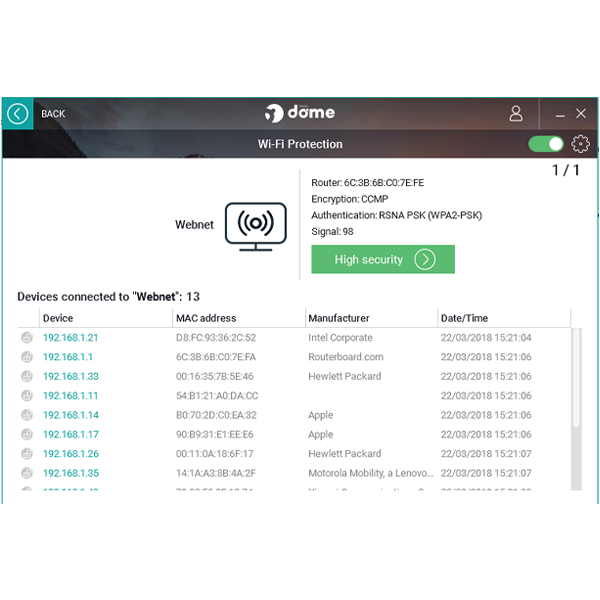Click Devices connected to Webnet heading

pyautogui.click(x=109, y=297)
